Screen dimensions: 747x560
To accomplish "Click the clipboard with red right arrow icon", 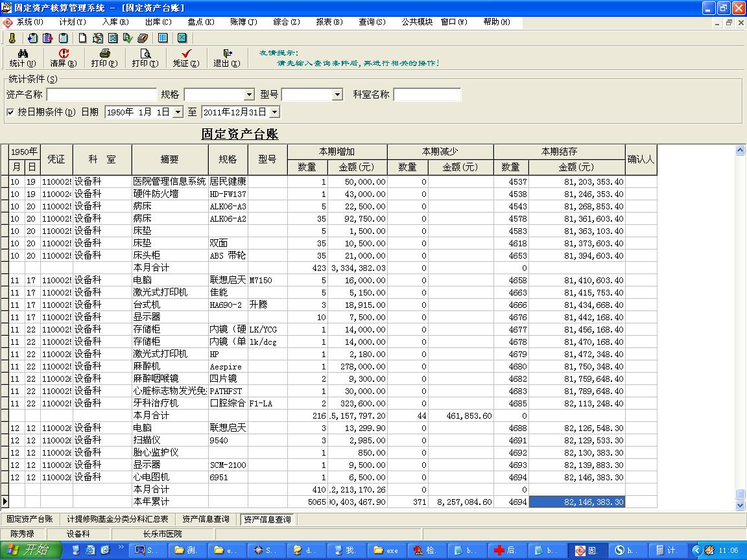I will point(47,38).
